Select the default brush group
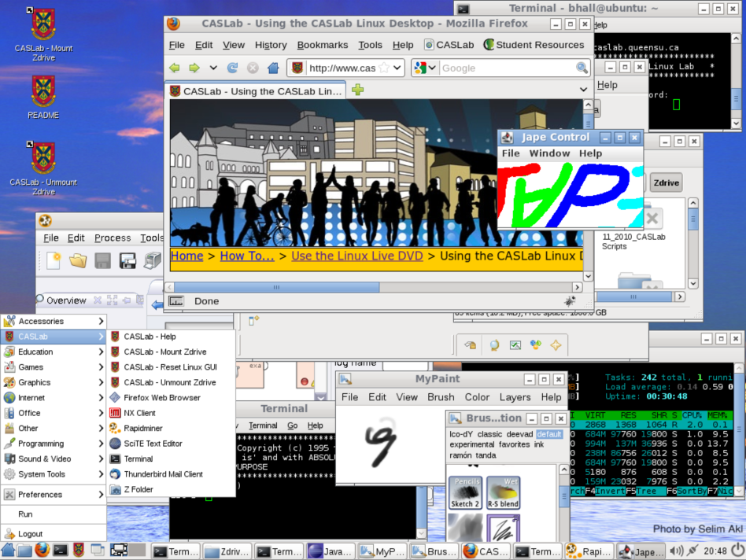Image resolution: width=746 pixels, height=560 pixels. [549, 434]
